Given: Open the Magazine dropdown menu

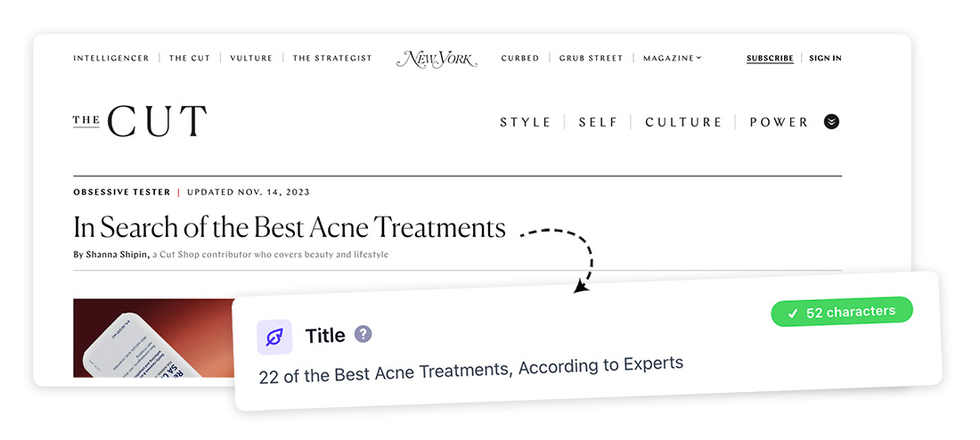Looking at the screenshot, I should coord(672,58).
